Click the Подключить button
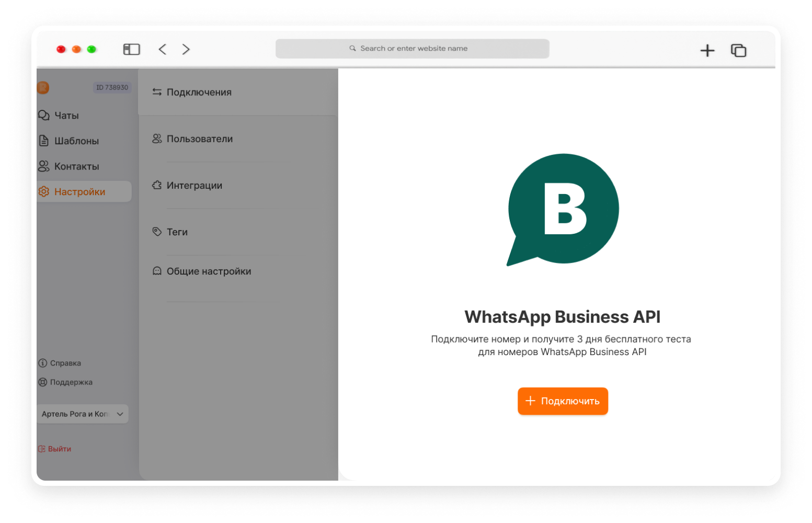 click(x=563, y=401)
